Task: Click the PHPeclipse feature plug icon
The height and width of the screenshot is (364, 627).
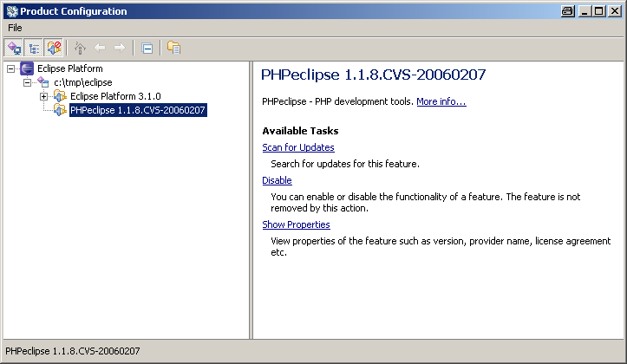Action: [x=60, y=110]
